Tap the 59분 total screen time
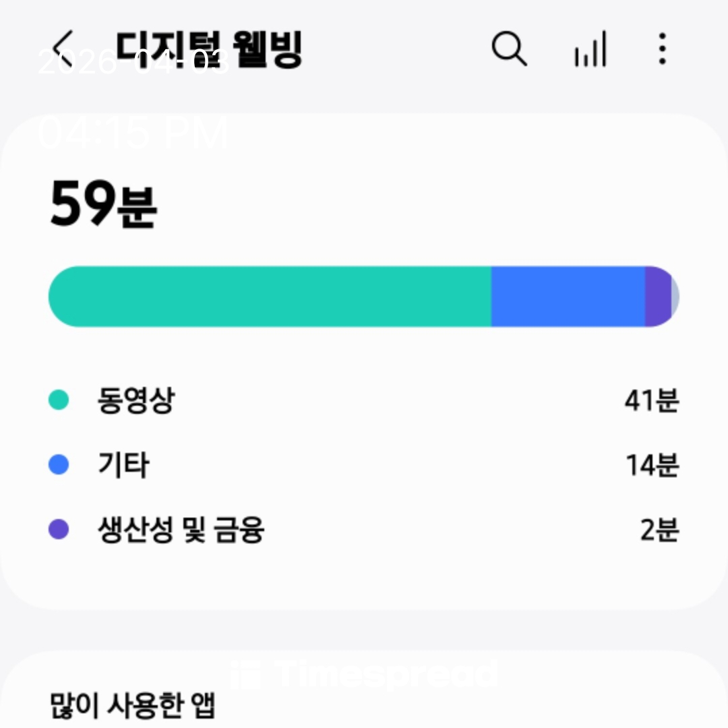Image resolution: width=728 pixels, height=728 pixels. tap(103, 205)
